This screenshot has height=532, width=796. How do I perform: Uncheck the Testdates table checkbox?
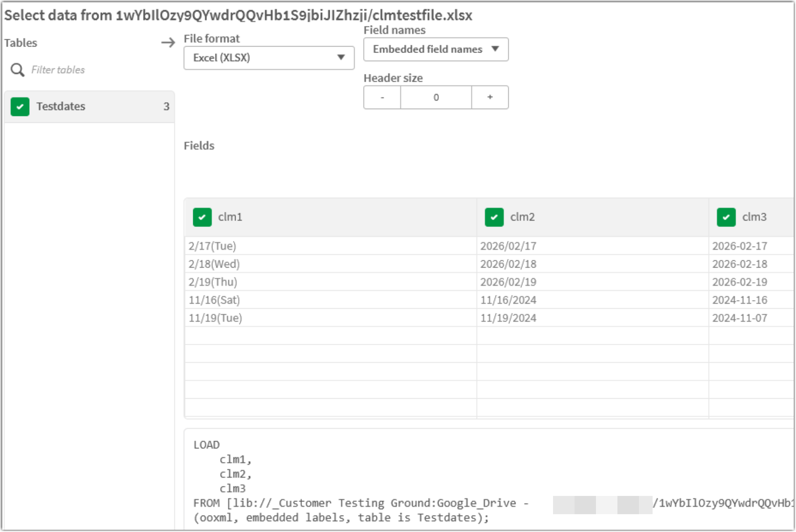(20, 106)
